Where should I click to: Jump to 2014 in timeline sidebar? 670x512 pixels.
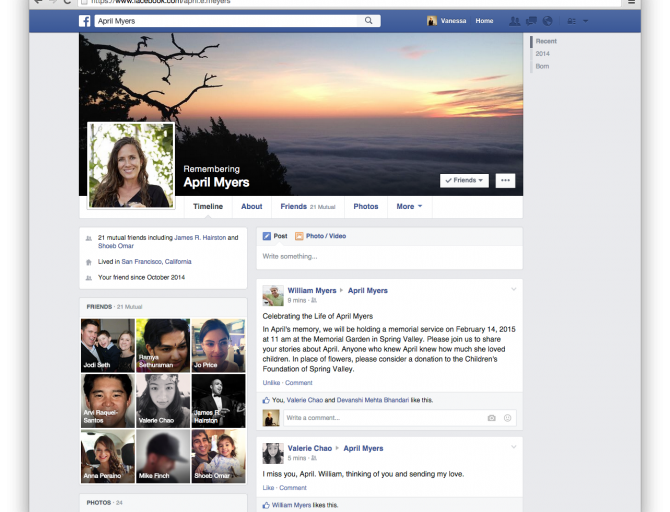point(542,53)
